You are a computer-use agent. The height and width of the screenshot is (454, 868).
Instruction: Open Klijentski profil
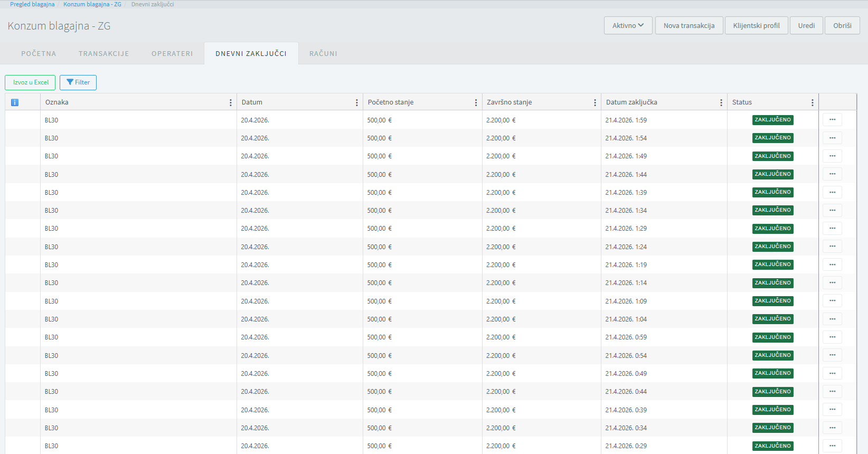[756, 25]
